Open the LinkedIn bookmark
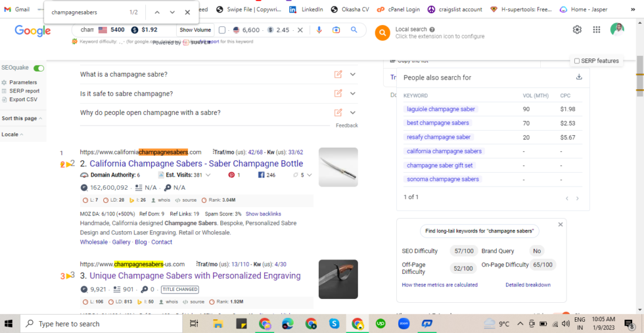 tap(306, 9)
